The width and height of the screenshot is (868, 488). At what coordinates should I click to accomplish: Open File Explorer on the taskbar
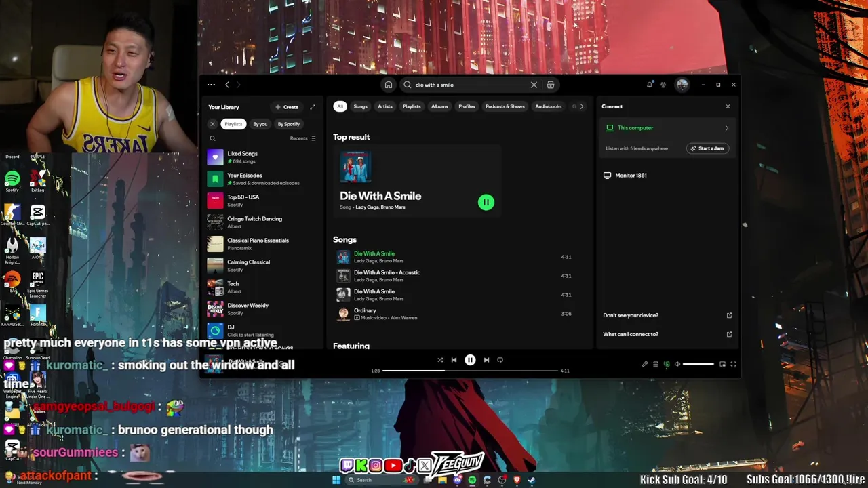pos(442,480)
